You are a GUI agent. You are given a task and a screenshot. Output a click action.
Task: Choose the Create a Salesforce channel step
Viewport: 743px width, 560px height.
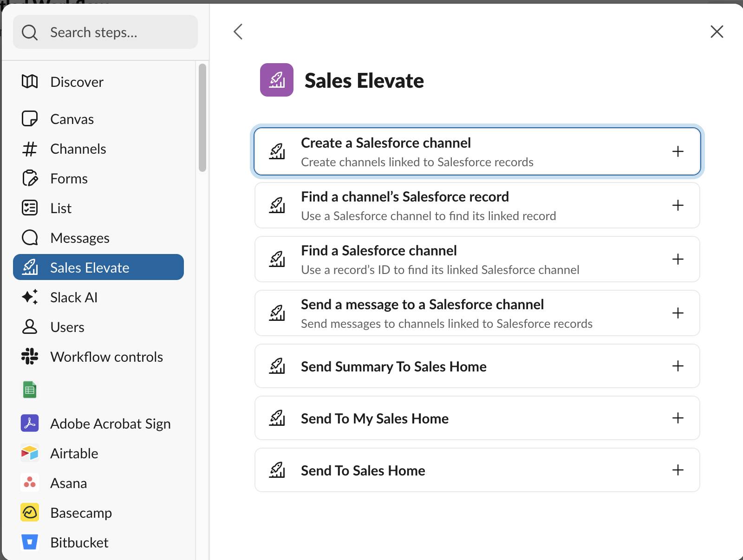(x=477, y=151)
